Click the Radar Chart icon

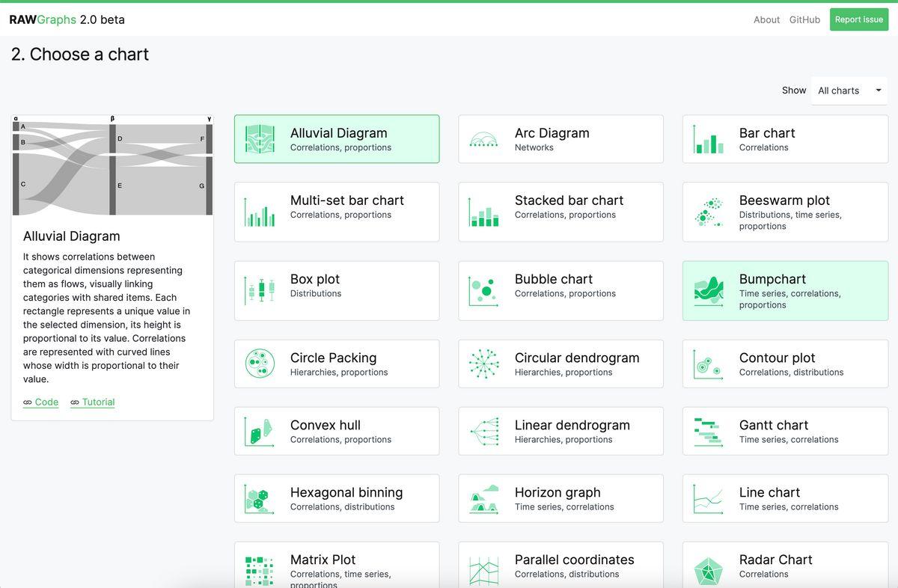(709, 570)
